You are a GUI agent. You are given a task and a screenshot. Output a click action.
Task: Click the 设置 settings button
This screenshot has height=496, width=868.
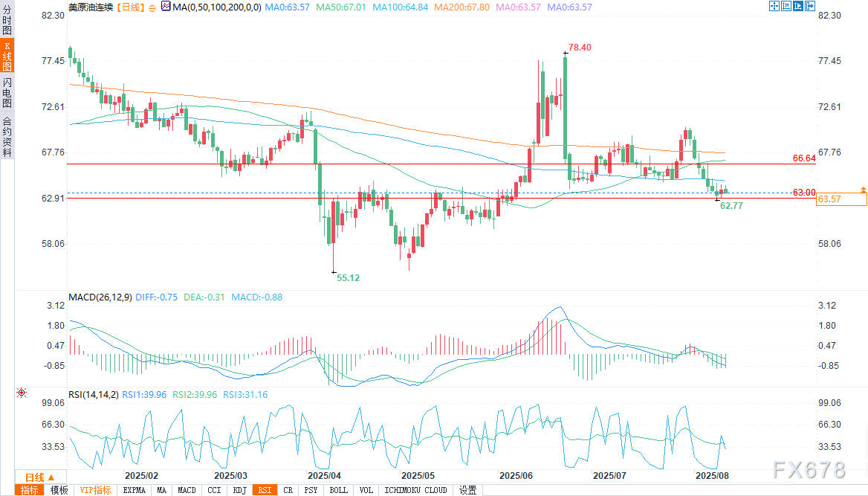click(x=467, y=490)
